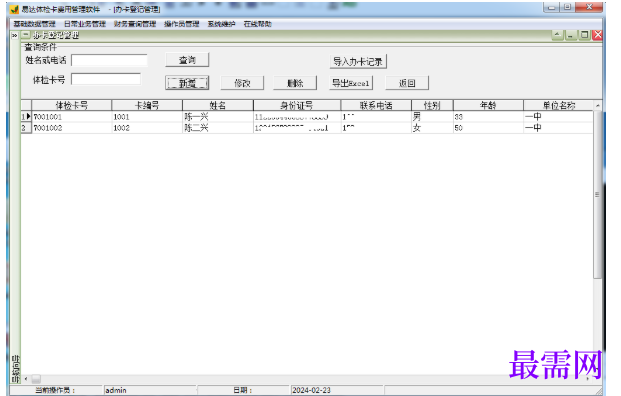Expand the side panel with the >> arrow

[15, 35]
